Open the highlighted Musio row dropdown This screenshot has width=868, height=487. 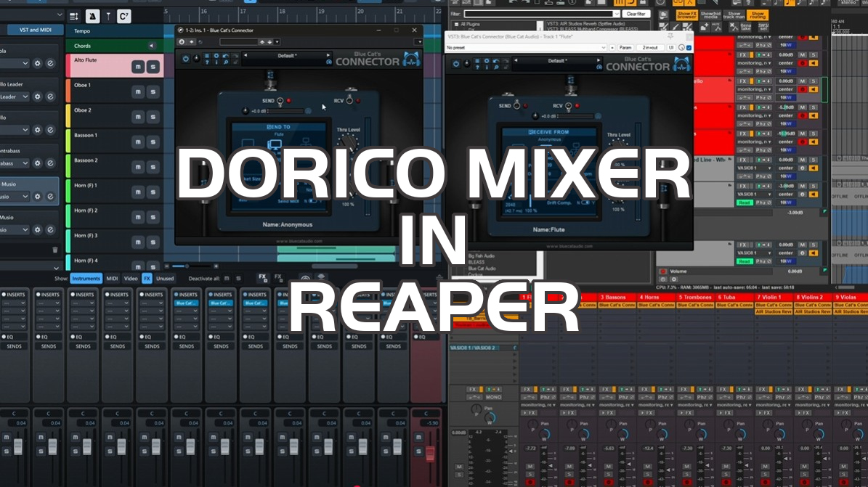click(x=15, y=197)
